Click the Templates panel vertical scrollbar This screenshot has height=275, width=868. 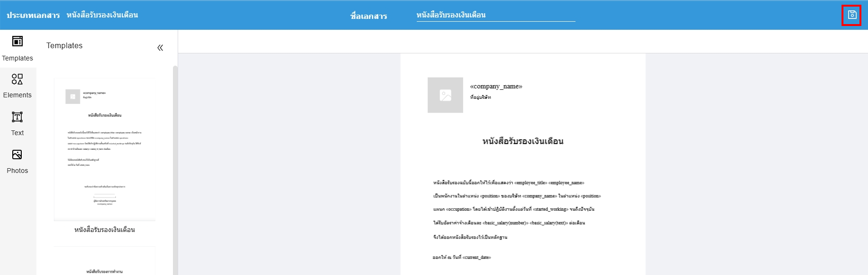coord(175,170)
